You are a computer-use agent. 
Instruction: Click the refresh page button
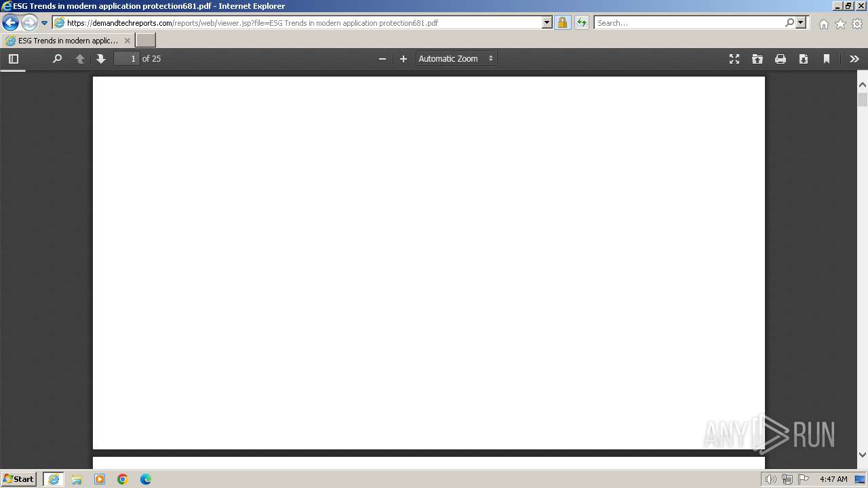click(x=582, y=22)
